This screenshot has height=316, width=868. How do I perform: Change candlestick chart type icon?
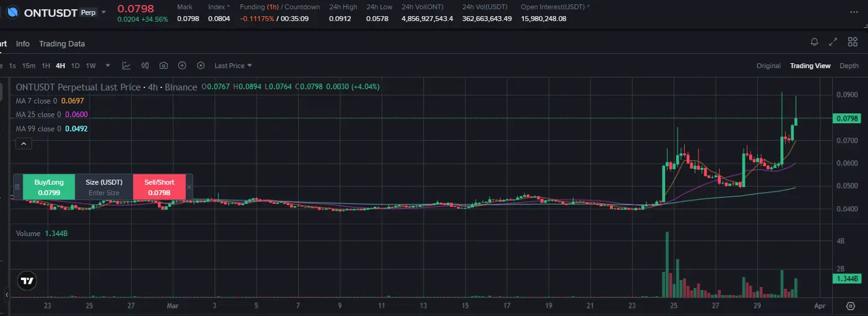[145, 66]
